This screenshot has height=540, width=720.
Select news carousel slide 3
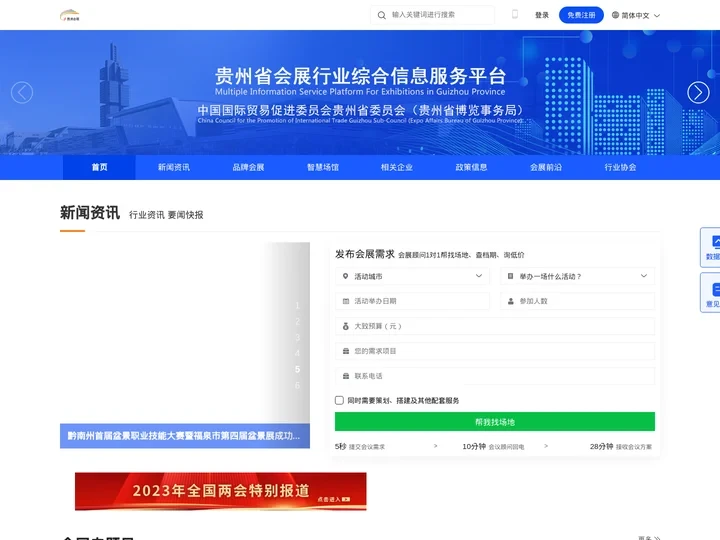click(298, 338)
